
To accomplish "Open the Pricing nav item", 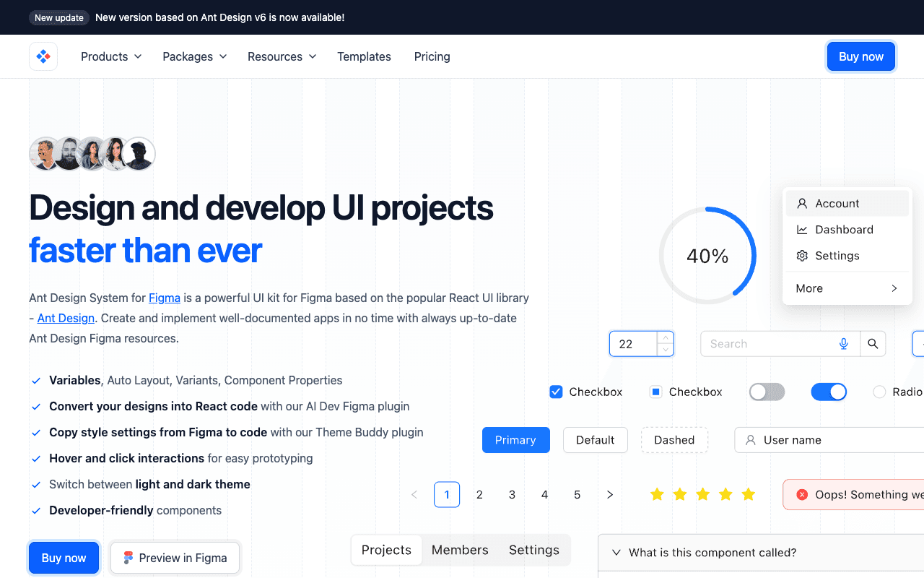I will [x=432, y=56].
